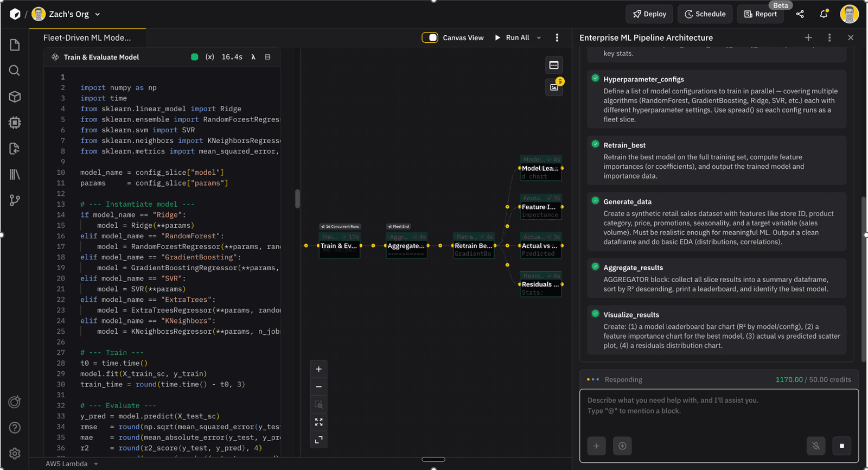This screenshot has height=470, width=868.
Task: Zoom in on the canvas
Action: click(x=318, y=369)
